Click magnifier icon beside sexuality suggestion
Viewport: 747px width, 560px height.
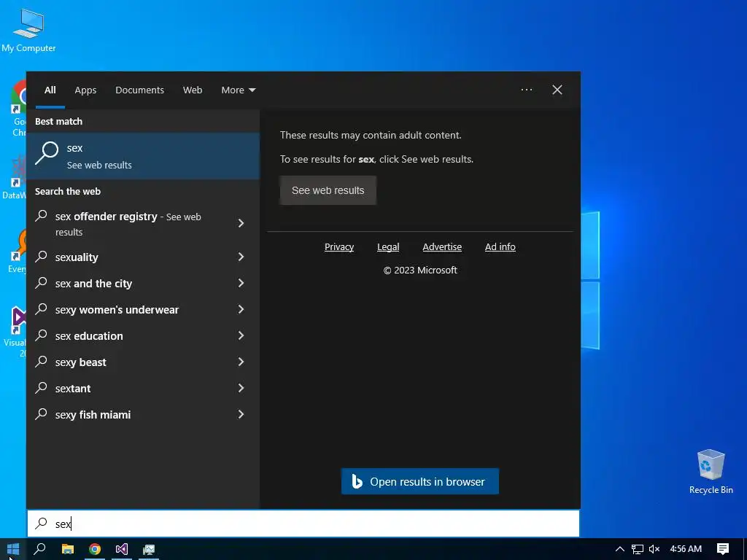[41, 256]
